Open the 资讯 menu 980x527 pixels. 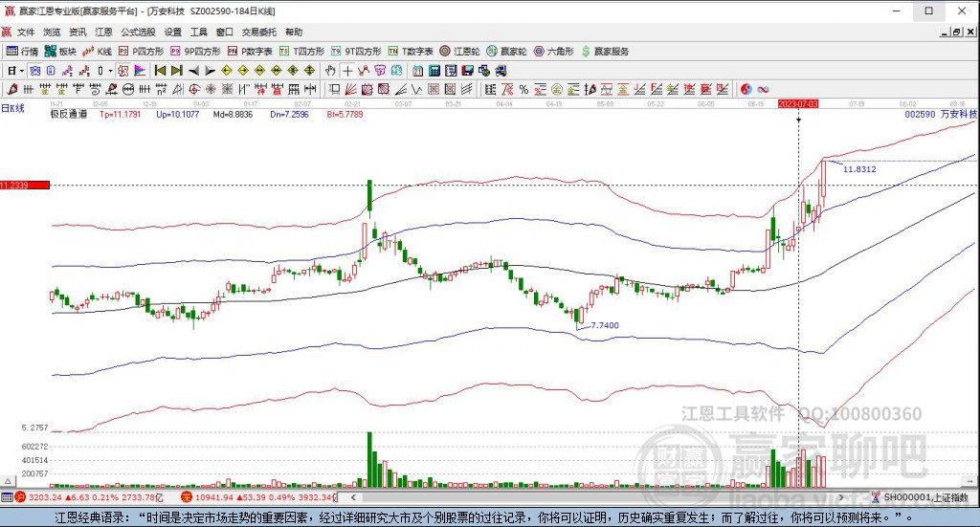[x=78, y=32]
